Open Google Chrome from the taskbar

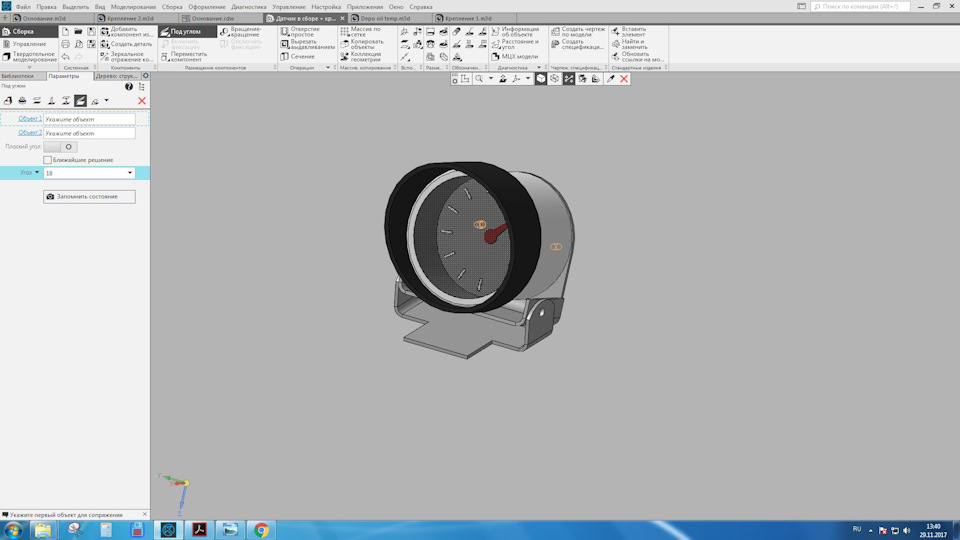pos(261,530)
